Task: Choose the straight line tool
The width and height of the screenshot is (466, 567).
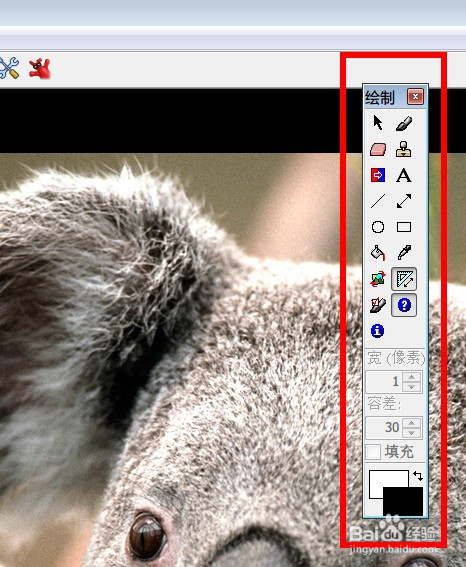Action: [378, 201]
